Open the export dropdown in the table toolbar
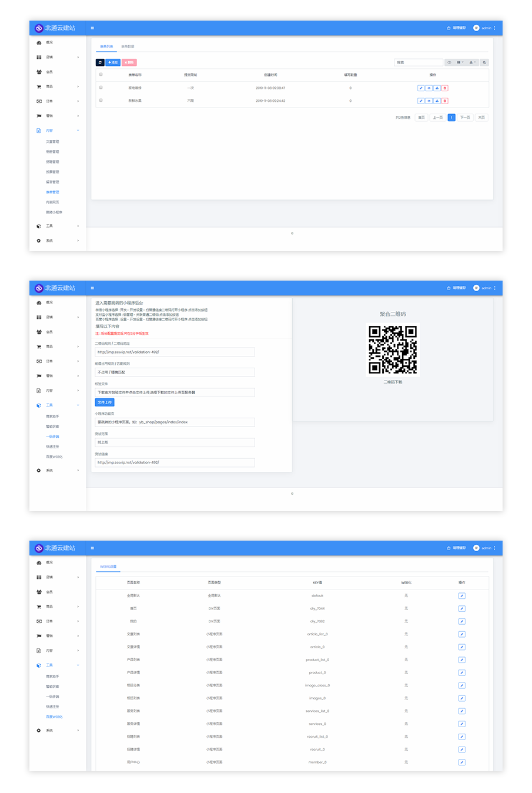The width and height of the screenshot is (532, 793). [x=473, y=62]
